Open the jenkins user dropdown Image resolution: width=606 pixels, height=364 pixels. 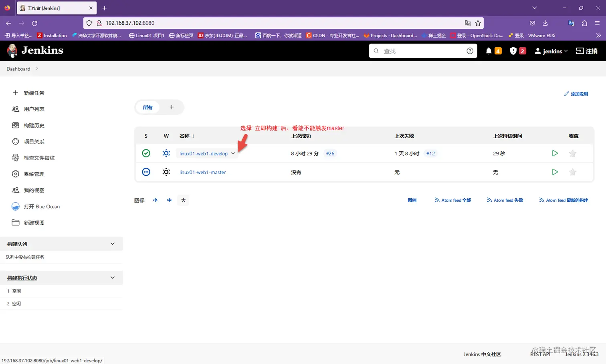[x=551, y=51]
